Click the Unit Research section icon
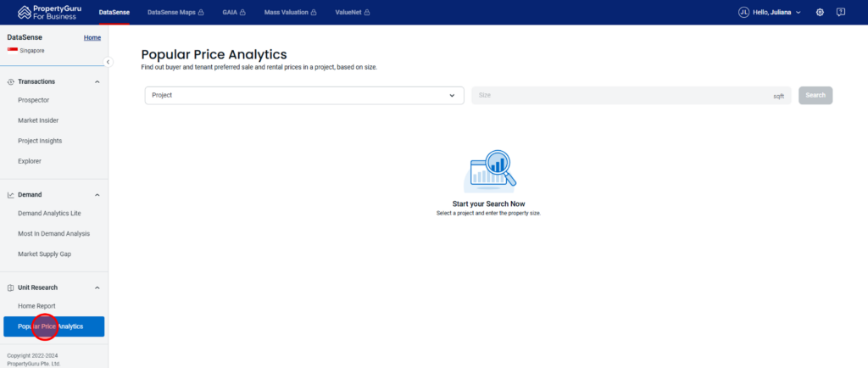The height and width of the screenshot is (368, 868). pos(10,287)
